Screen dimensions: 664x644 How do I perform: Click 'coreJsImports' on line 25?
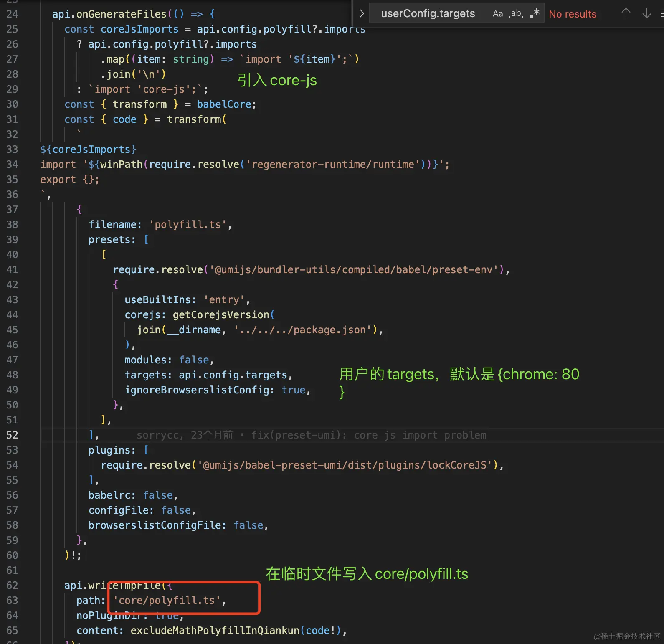(x=139, y=29)
